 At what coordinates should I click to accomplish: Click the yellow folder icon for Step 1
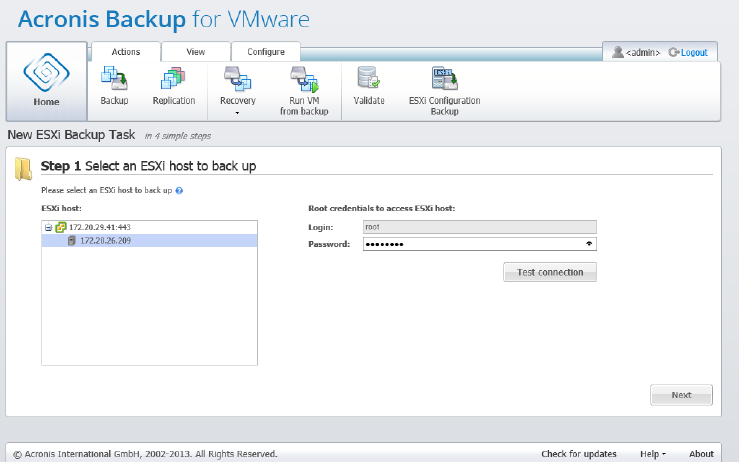[x=23, y=169]
